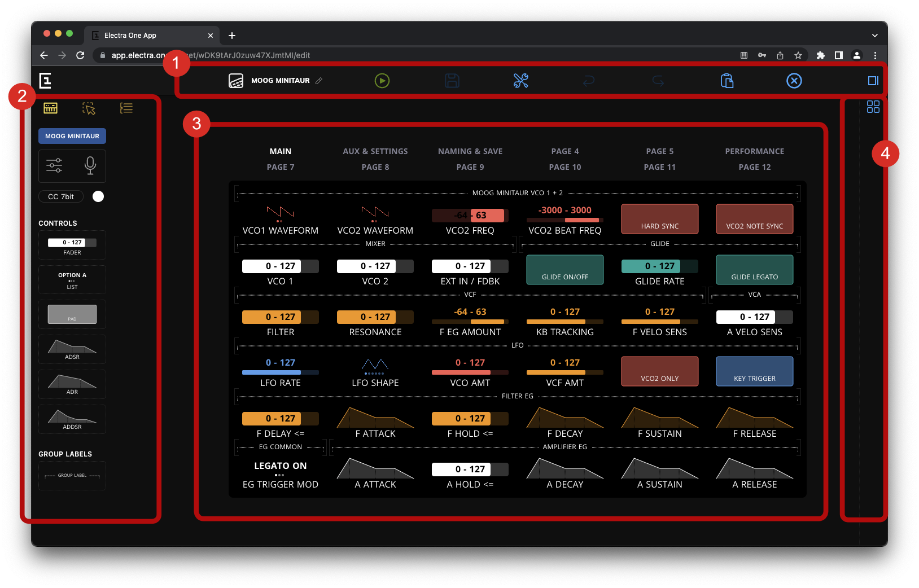This screenshot has width=919, height=588.
Task: Click the clipboard/paste icon in the toolbar
Action: click(x=727, y=81)
